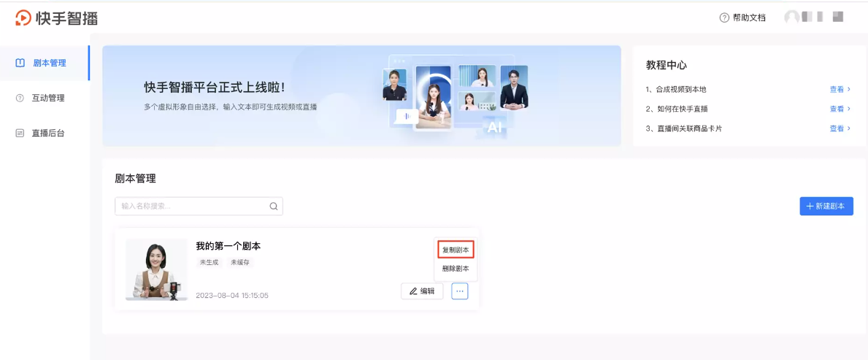Click 查看 for 合成视频到本地
868x360 pixels.
837,89
